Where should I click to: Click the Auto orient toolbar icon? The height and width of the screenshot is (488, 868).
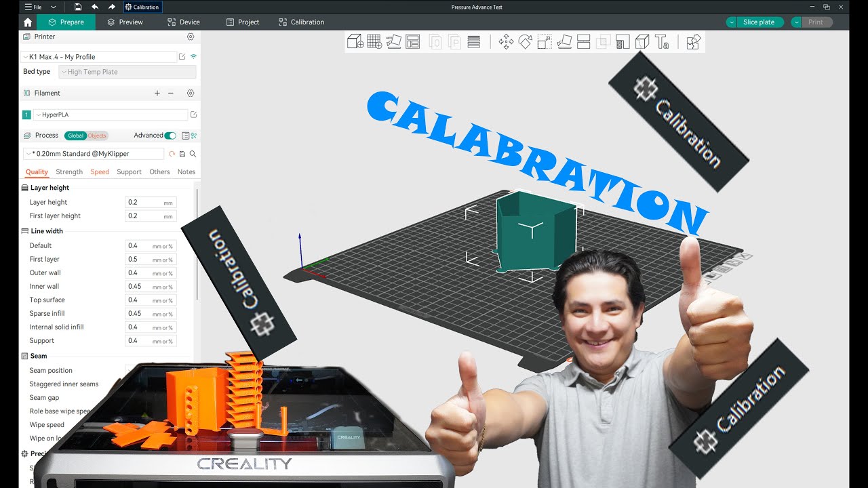click(x=394, y=41)
